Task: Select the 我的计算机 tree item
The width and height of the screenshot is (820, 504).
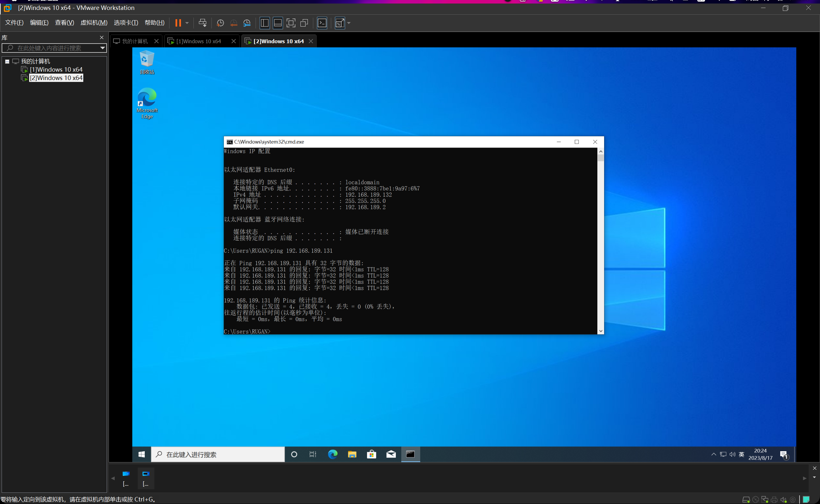Action: coord(35,61)
